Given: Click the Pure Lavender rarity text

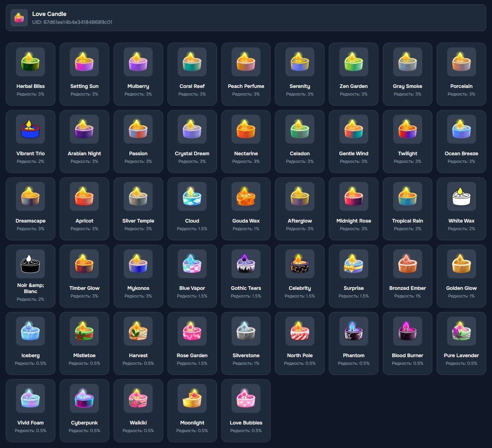Looking at the screenshot, I should pyautogui.click(x=461, y=363).
